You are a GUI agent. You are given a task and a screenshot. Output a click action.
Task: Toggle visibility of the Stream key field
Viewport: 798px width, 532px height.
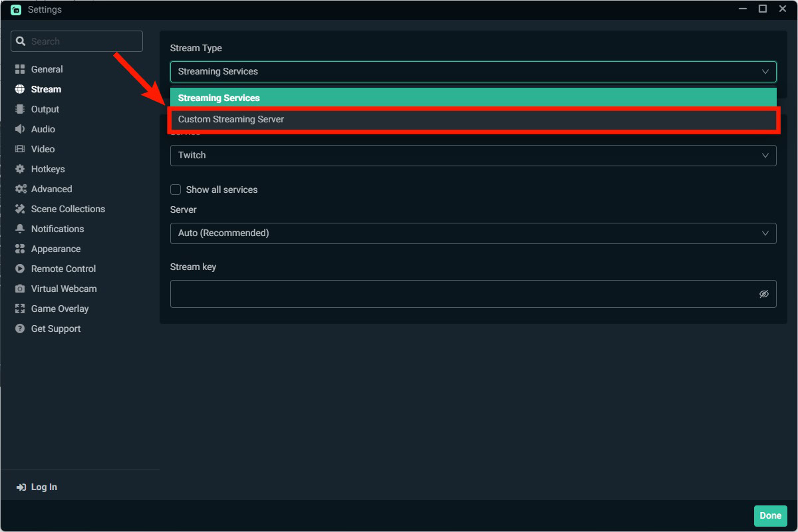tap(763, 293)
